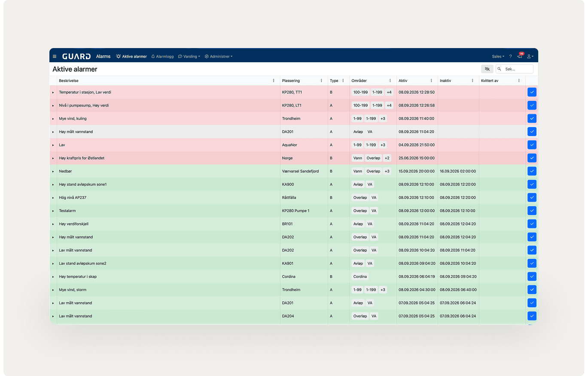Switch to the Alarmlogg page
This screenshot has width=588, height=376.
pyautogui.click(x=162, y=56)
